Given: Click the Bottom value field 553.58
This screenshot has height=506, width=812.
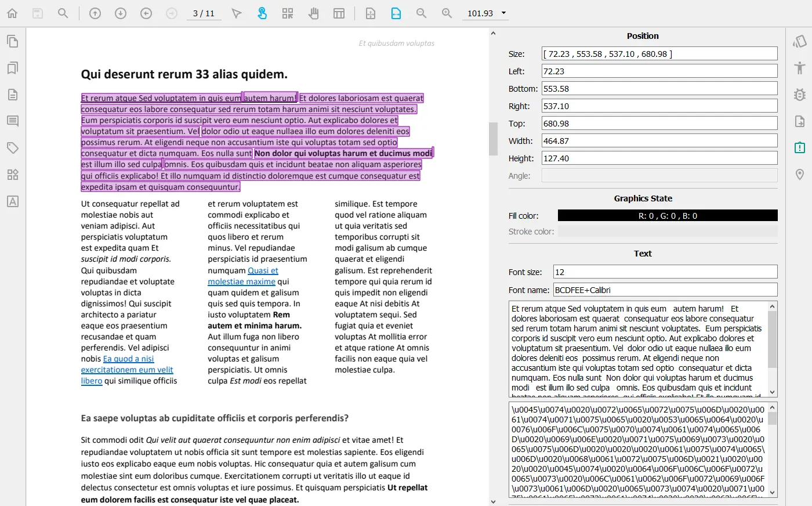Looking at the screenshot, I should click(659, 88).
